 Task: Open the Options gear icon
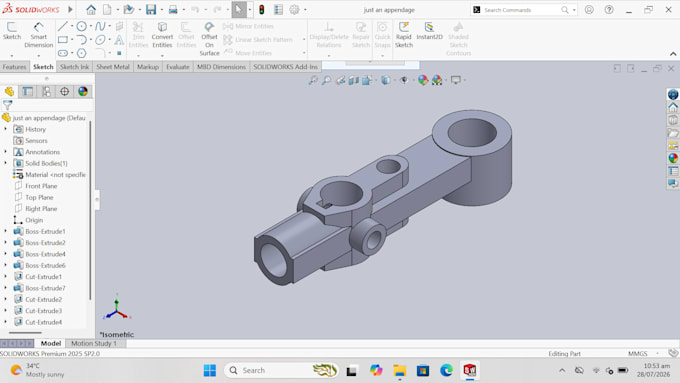[x=294, y=10]
